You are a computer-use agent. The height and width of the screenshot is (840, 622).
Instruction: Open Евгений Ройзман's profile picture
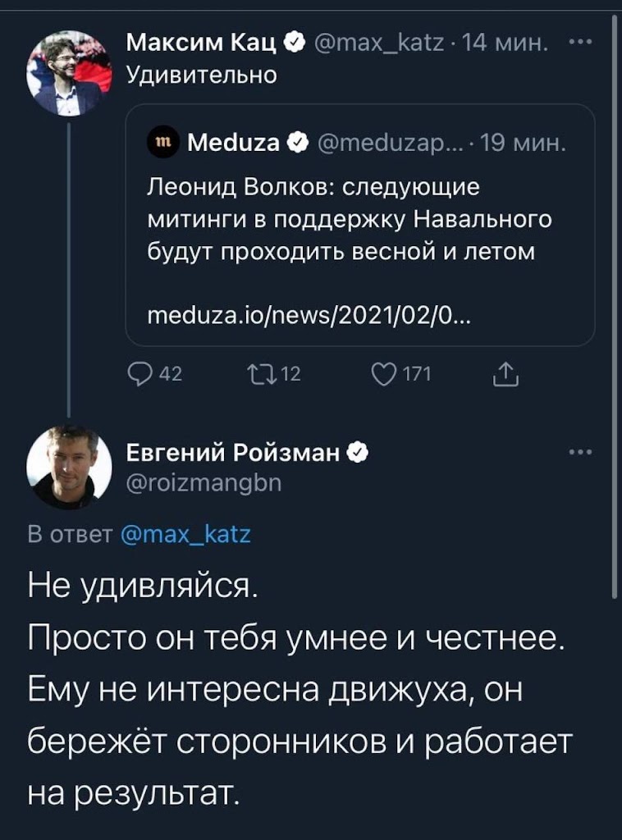click(x=69, y=468)
